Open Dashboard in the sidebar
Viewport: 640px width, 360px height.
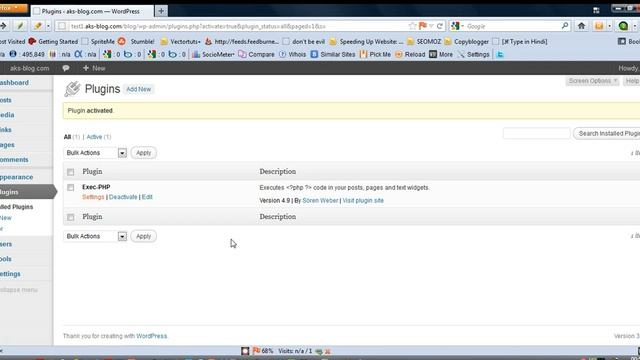point(14,82)
